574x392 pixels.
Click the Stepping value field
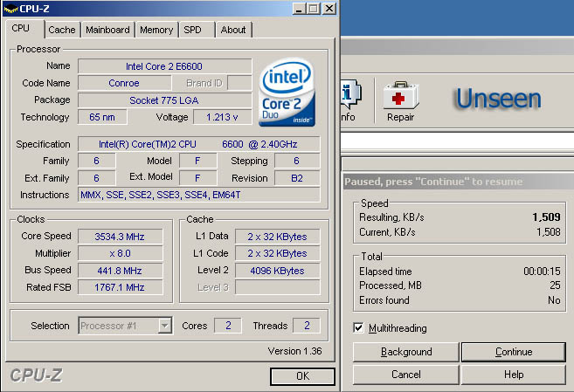[297, 161]
